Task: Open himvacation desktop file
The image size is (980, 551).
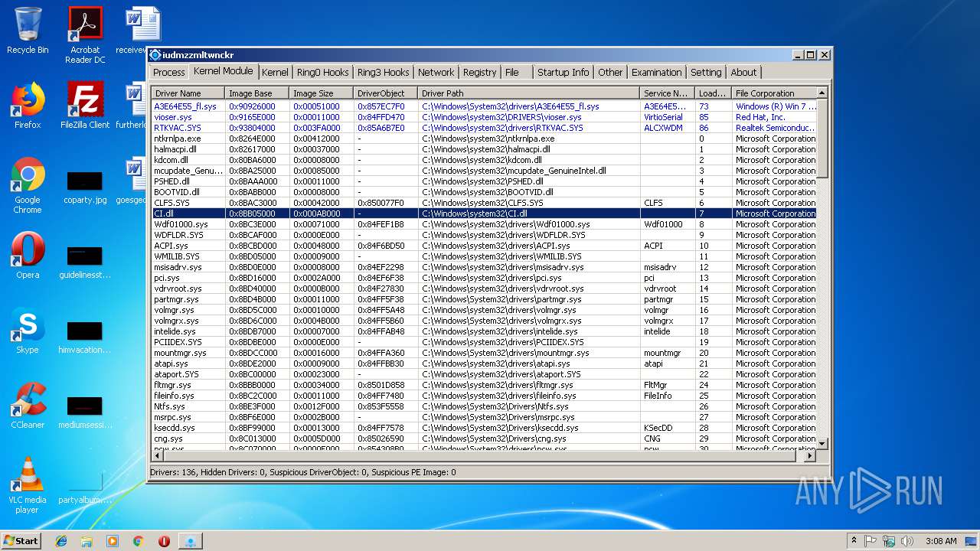Action: coord(85,337)
